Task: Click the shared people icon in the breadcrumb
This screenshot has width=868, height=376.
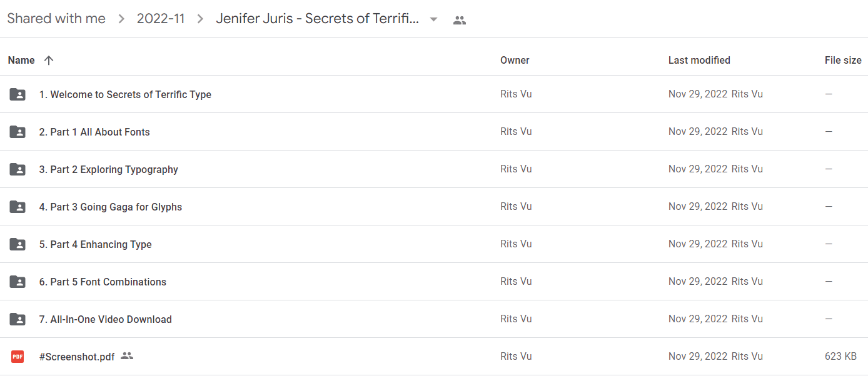Action: [x=460, y=20]
